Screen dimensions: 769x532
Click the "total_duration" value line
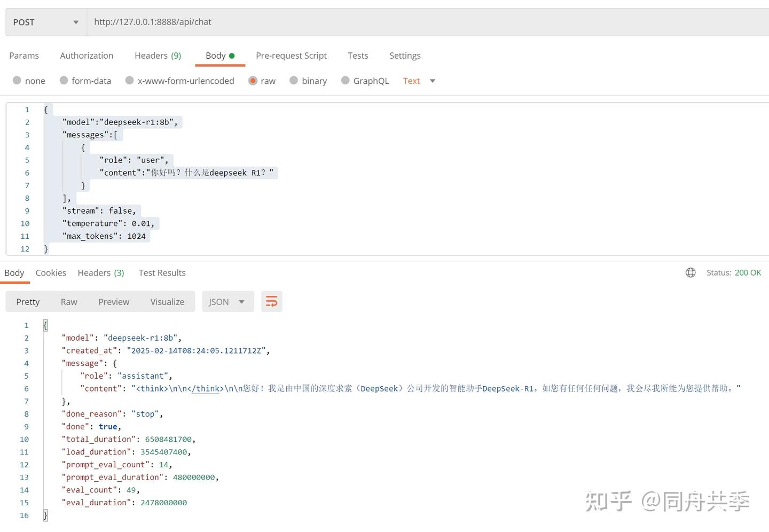pyautogui.click(x=129, y=440)
